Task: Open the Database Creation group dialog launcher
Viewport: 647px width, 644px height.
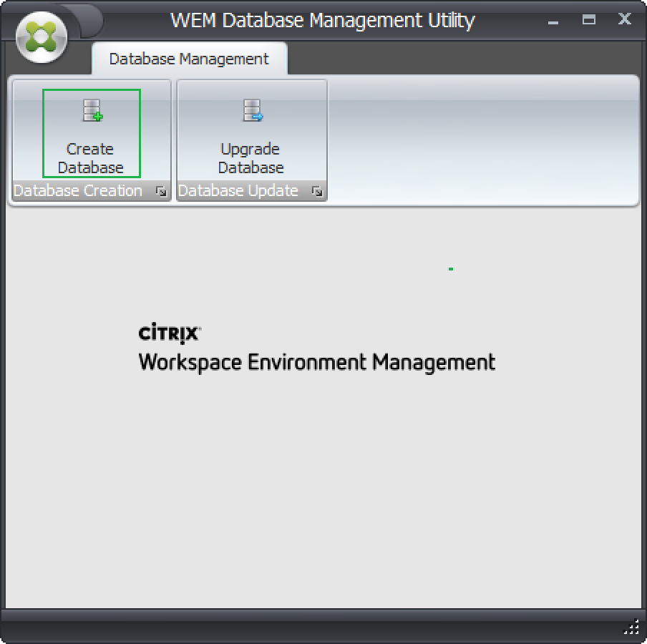Action: 161,192
